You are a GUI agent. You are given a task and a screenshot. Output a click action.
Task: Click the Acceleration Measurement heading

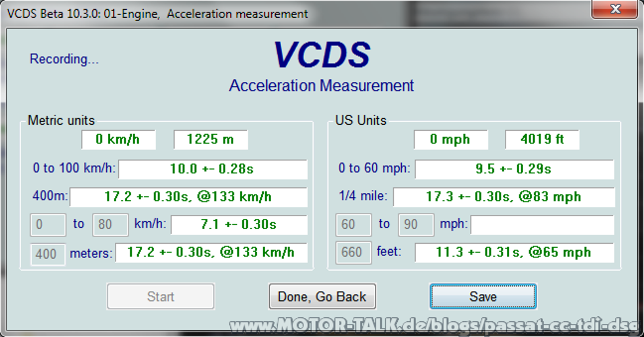coord(321,86)
